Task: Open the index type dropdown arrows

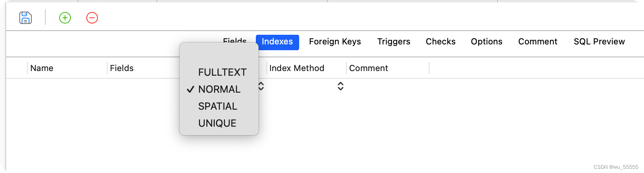Action: pyautogui.click(x=261, y=86)
